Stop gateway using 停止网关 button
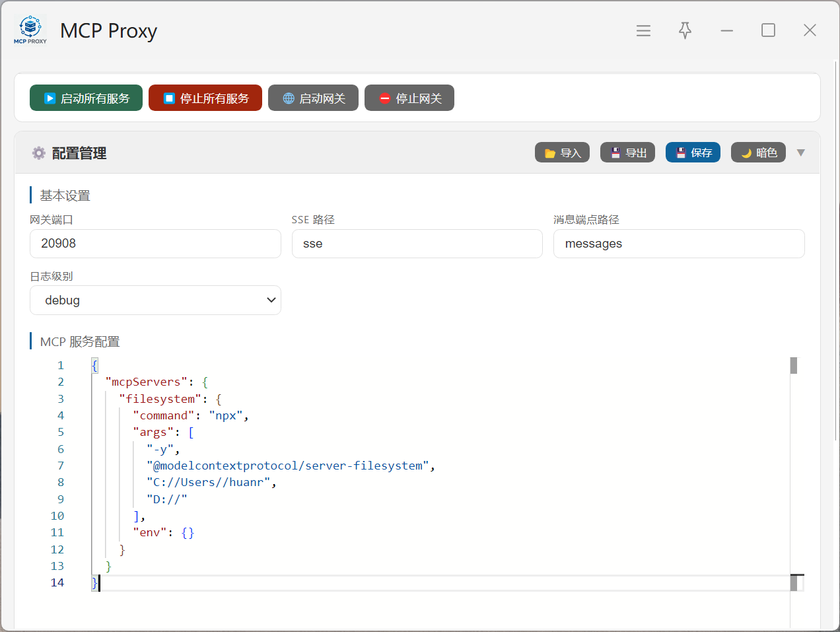840x632 pixels. click(409, 98)
